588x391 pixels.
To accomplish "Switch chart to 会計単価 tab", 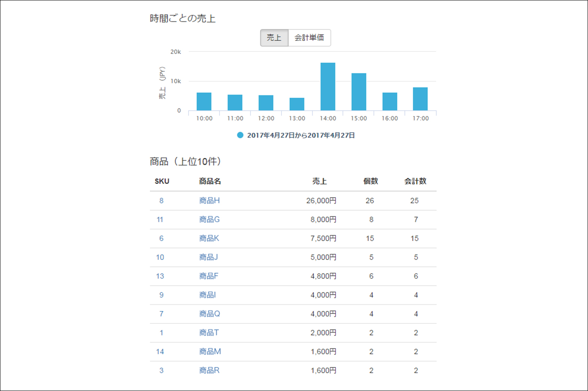I will (309, 38).
